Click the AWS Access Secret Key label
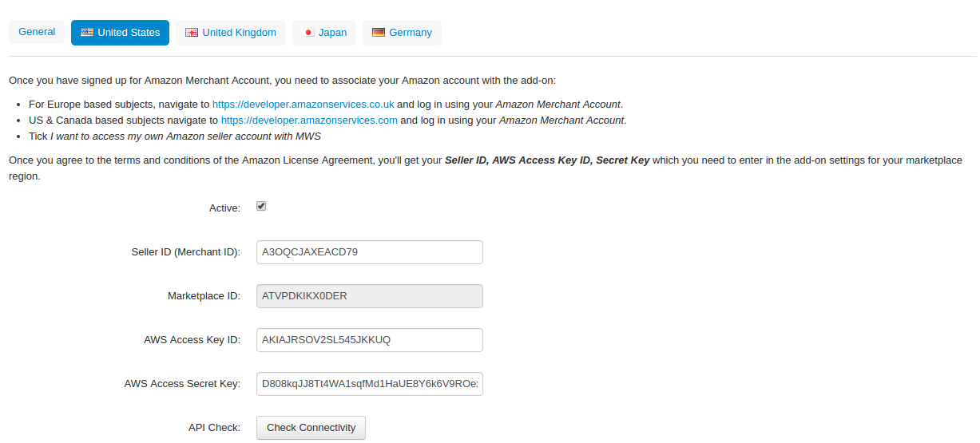Viewport: 980px width, 443px height. point(182,384)
